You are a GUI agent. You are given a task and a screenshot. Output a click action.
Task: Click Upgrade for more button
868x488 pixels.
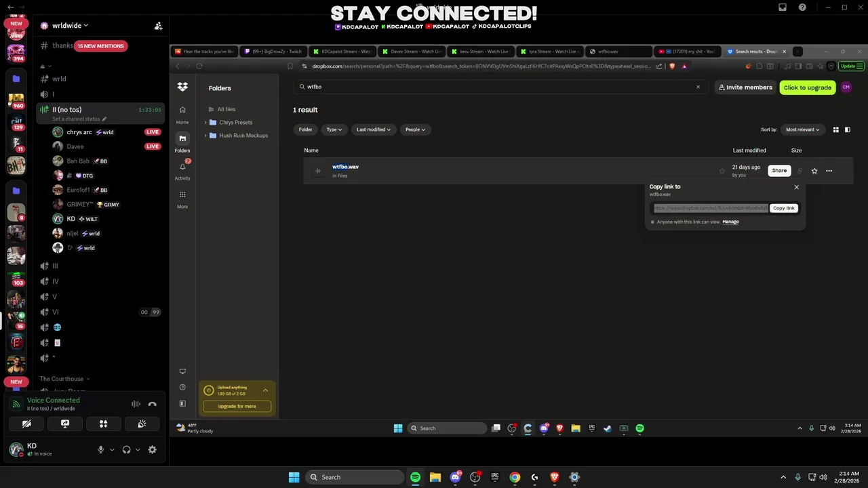237,406
